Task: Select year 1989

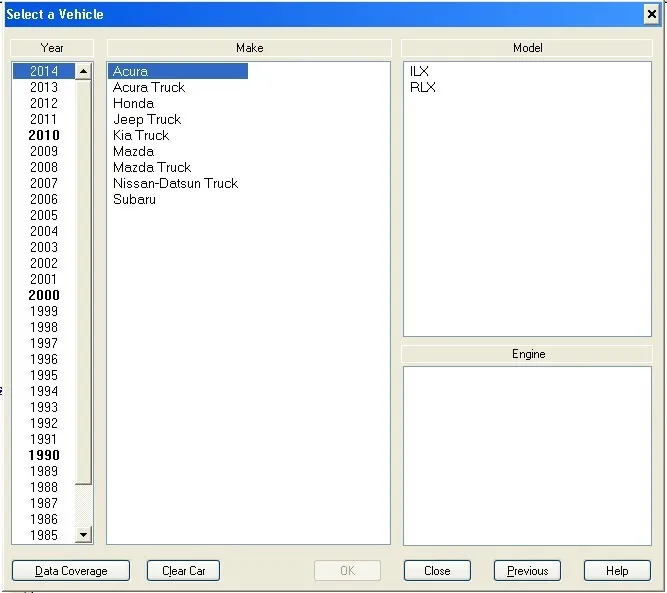Action: click(x=44, y=471)
